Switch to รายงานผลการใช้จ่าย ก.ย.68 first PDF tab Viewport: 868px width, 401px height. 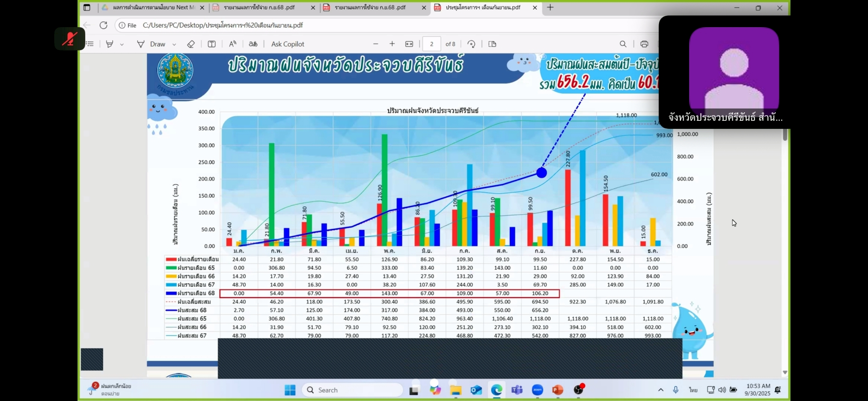[x=259, y=8]
